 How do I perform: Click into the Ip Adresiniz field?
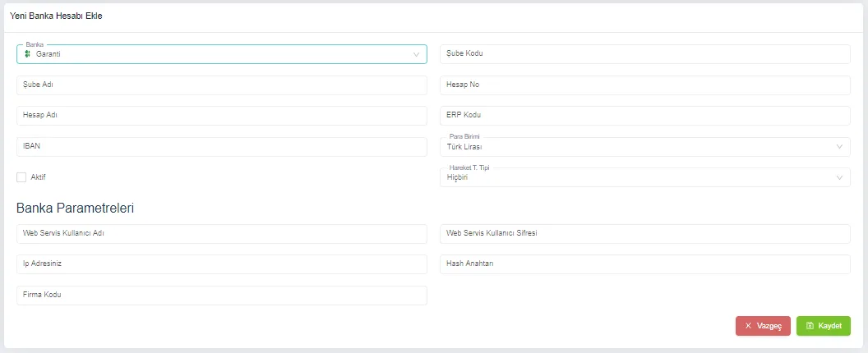pyautogui.click(x=221, y=264)
